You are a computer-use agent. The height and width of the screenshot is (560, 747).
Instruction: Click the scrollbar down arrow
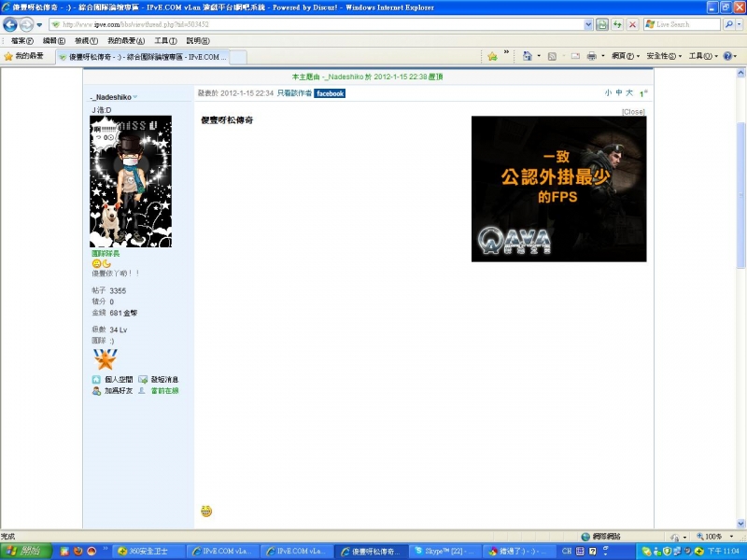[740, 524]
